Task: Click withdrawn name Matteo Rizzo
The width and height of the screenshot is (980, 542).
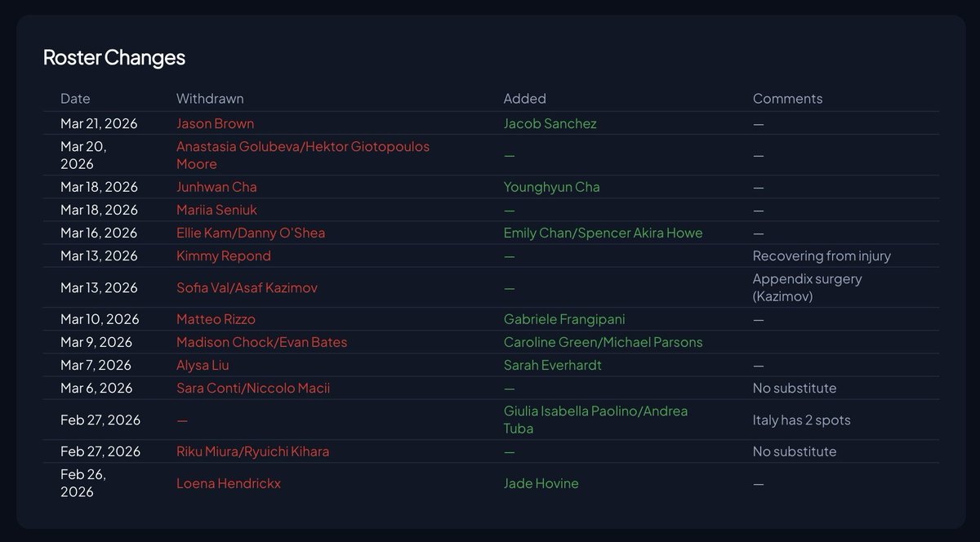Action: point(216,319)
